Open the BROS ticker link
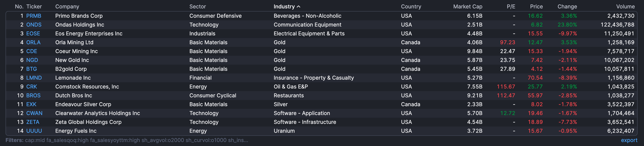644x146 pixels. click(x=33, y=96)
